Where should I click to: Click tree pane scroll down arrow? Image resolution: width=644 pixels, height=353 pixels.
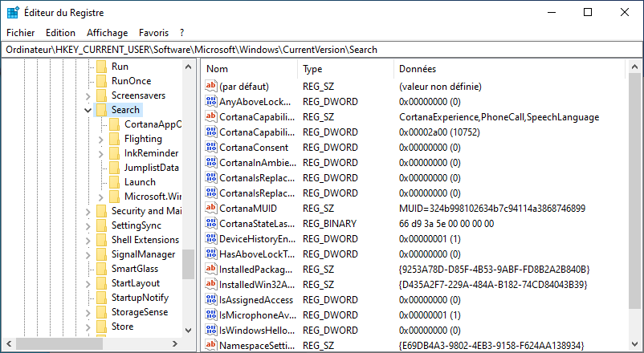(x=188, y=330)
